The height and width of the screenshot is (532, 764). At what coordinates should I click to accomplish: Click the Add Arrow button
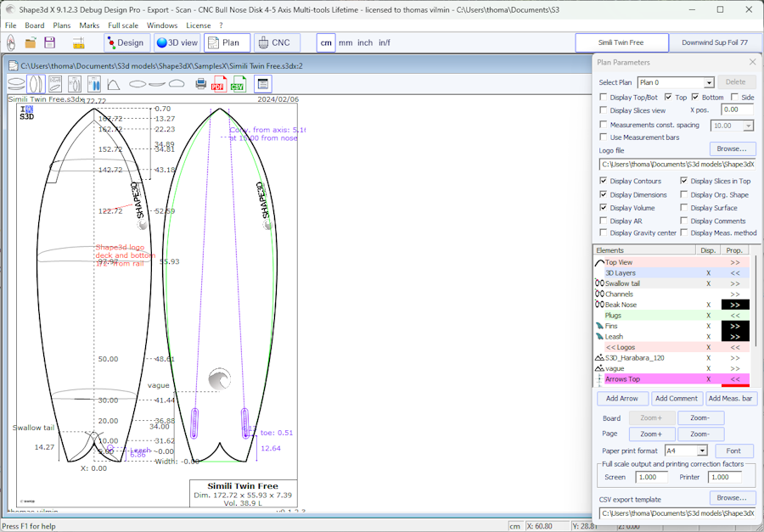[622, 399]
